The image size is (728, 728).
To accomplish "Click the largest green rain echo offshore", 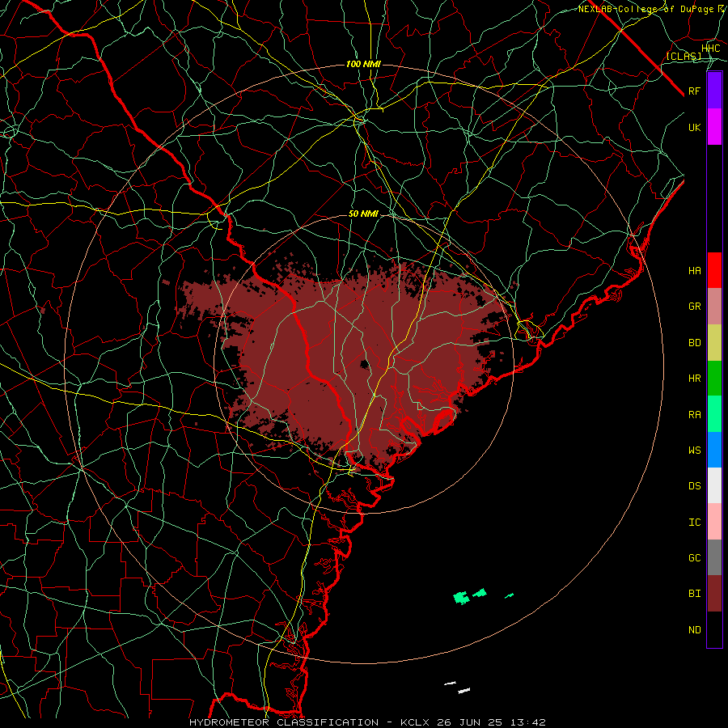I will (461, 598).
